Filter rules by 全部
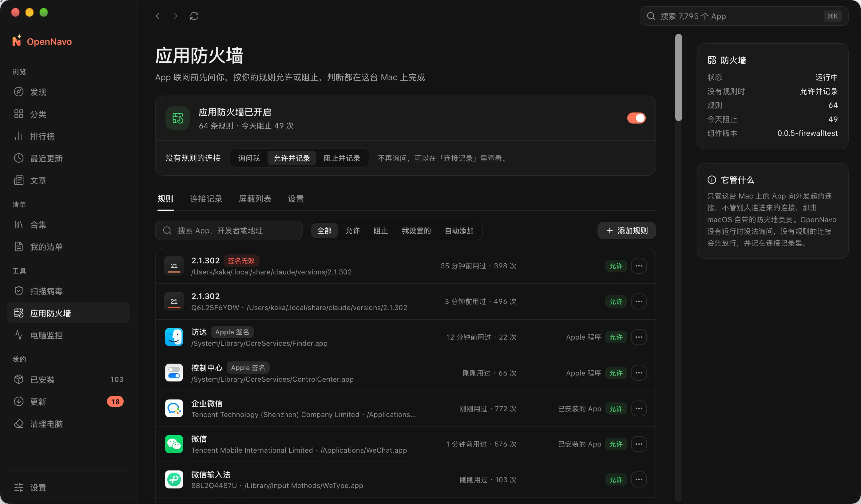Image resolution: width=861 pixels, height=504 pixels. [324, 230]
